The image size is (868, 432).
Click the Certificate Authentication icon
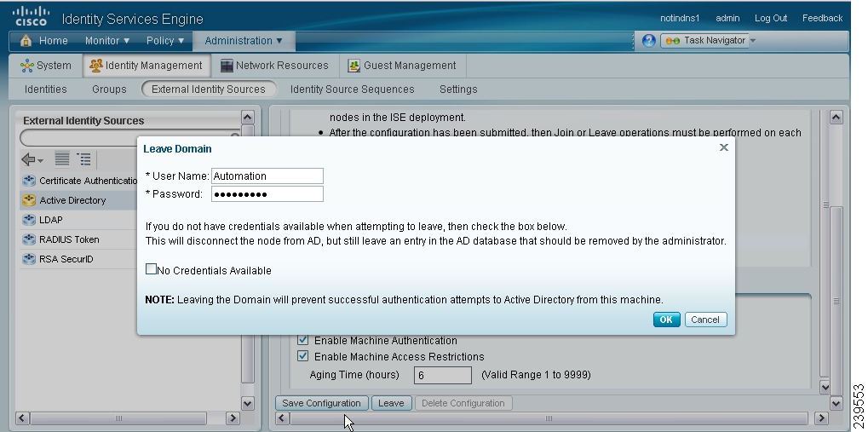29,181
